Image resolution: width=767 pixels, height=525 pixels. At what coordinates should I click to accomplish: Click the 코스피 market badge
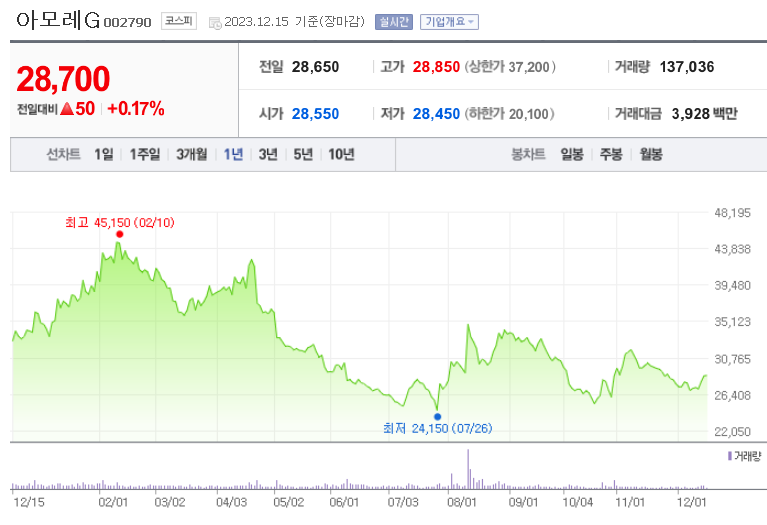coord(179,21)
